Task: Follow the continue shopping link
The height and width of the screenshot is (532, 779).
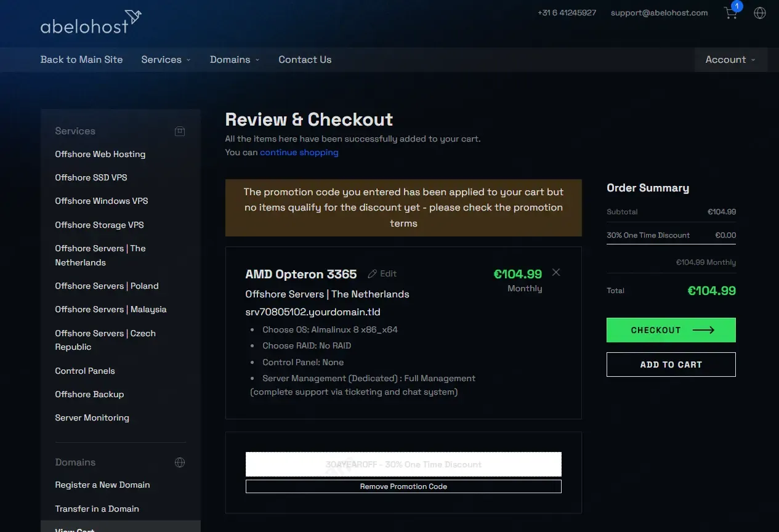Action: (299, 152)
